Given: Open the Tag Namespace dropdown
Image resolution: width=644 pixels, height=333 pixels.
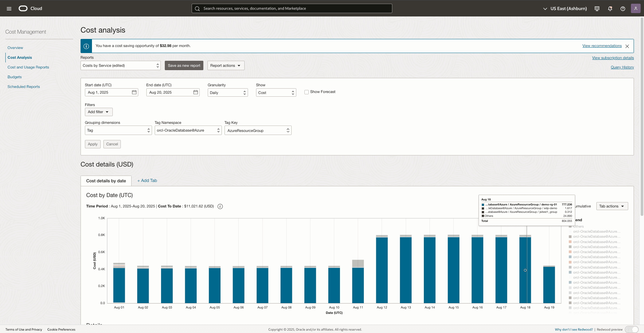Looking at the screenshot, I should coord(188,130).
